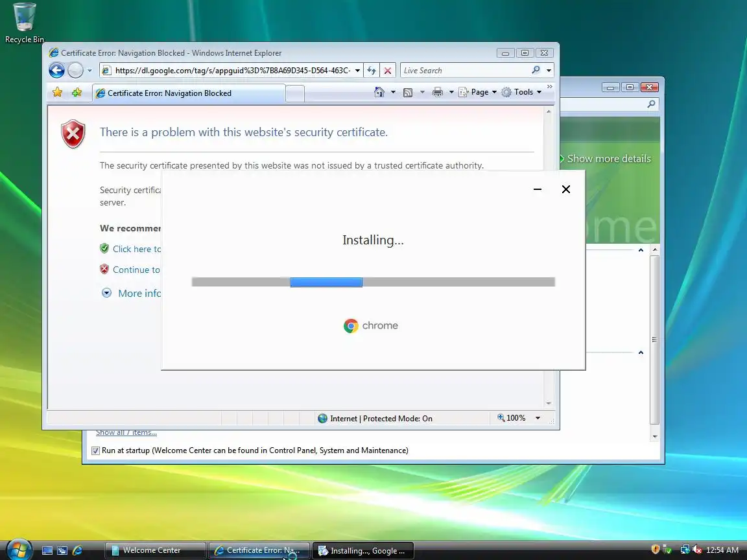Open the zoom level dropdown arrow

pyautogui.click(x=538, y=418)
